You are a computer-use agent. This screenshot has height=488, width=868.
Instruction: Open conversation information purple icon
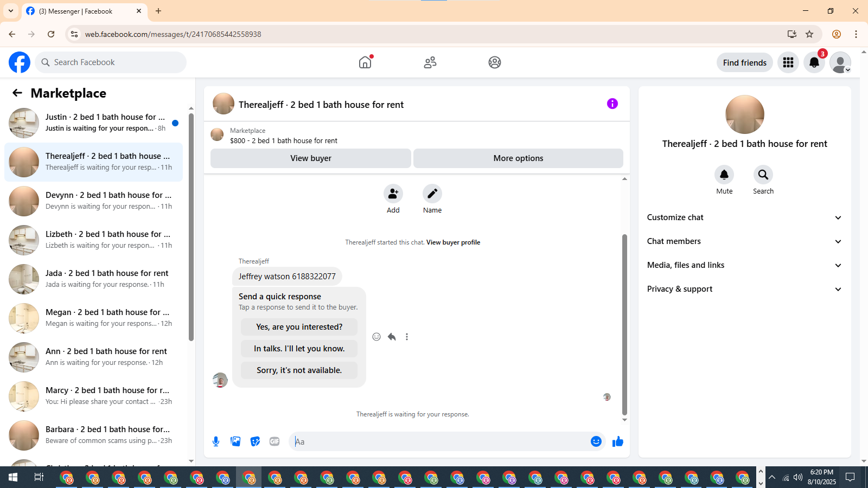pos(612,104)
